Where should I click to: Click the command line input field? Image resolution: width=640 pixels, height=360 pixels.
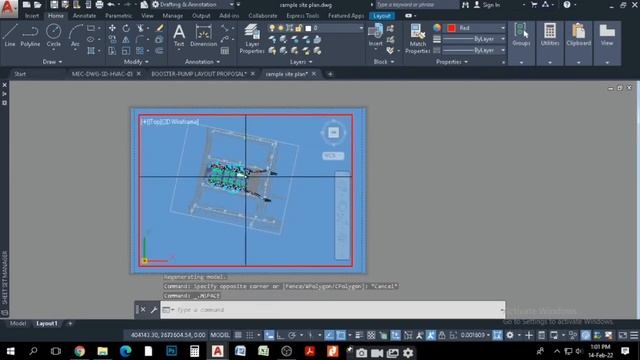coord(333,310)
